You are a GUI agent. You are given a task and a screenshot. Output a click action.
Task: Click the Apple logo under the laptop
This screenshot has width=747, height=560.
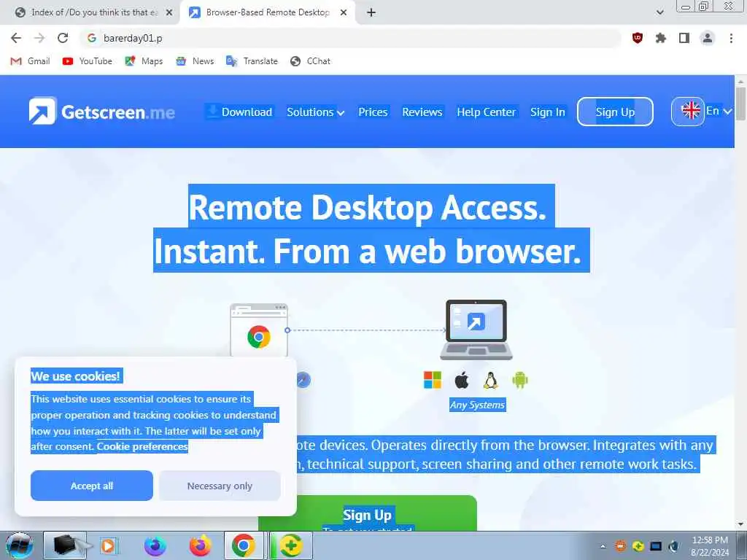462,380
